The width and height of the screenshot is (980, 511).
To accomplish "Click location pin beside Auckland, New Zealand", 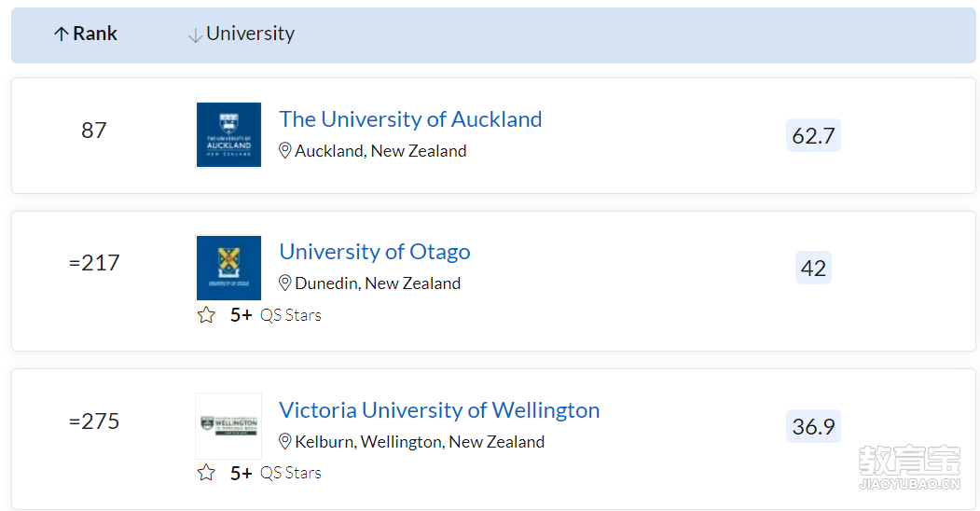I will pos(285,150).
